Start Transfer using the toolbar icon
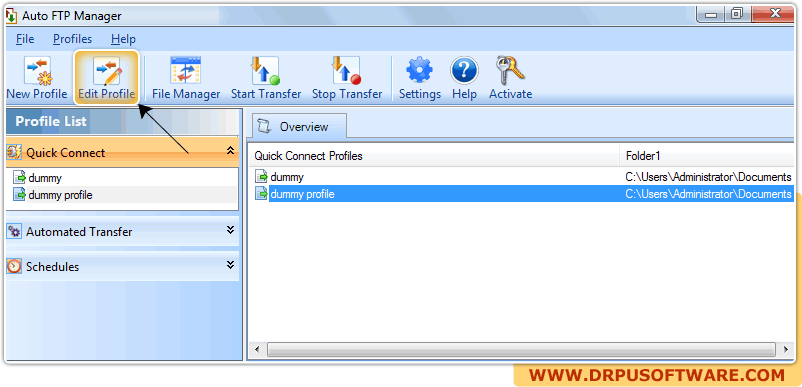This screenshot has width=802, height=387. [x=265, y=71]
